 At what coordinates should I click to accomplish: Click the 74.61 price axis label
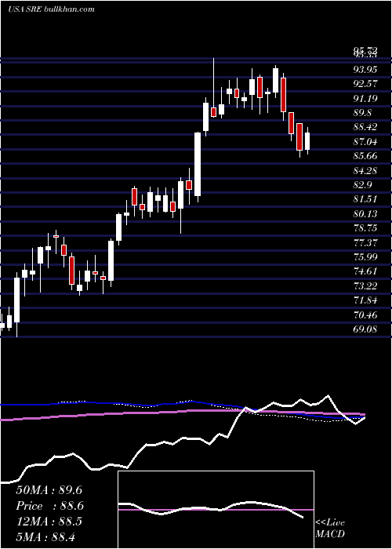click(365, 271)
